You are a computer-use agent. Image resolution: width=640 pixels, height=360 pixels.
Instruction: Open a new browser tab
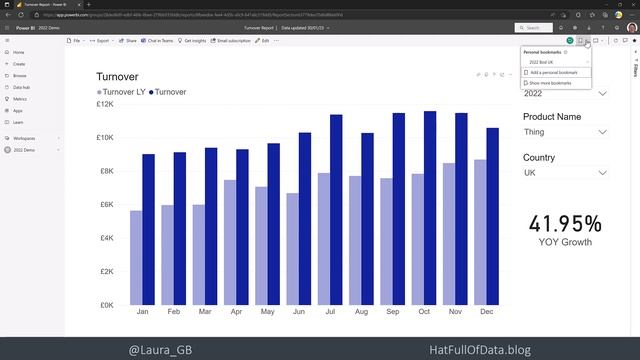point(89,4)
